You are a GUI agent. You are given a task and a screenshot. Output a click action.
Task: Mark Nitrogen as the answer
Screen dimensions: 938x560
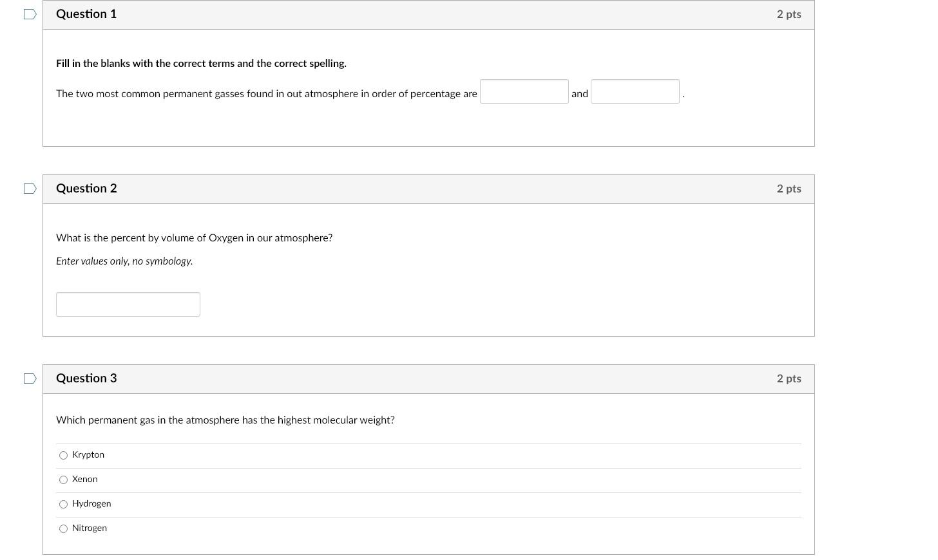(63, 528)
